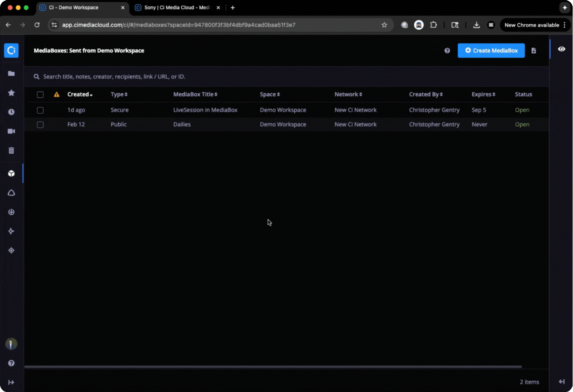Open the Dailies MediaBox title
The image size is (573, 392).
(182, 125)
